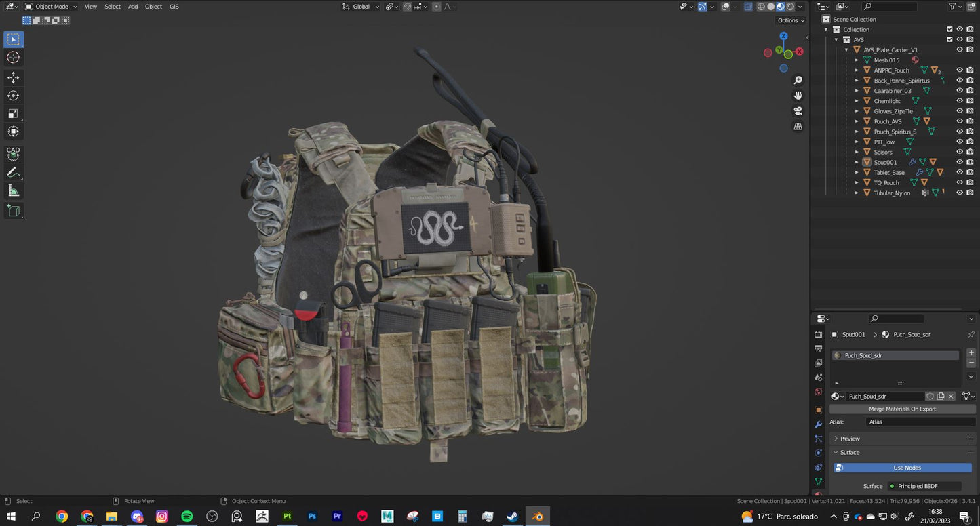The height and width of the screenshot is (526, 980).
Task: Click Merge Materials On Export
Action: pyautogui.click(x=902, y=409)
